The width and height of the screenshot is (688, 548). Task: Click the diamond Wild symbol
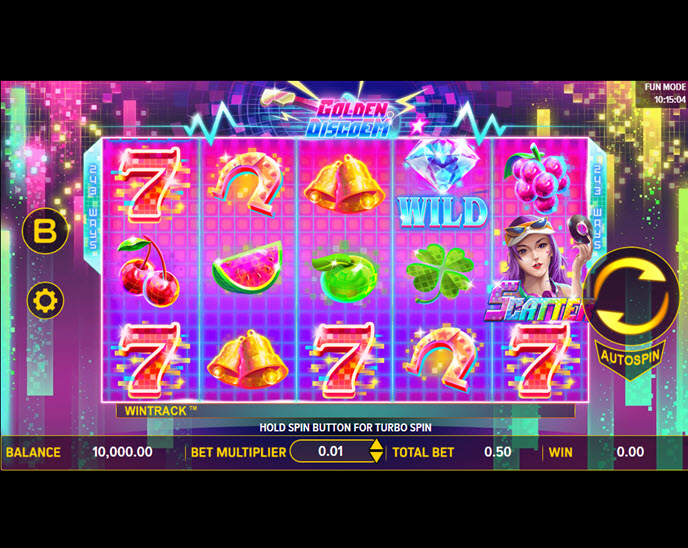[443, 184]
